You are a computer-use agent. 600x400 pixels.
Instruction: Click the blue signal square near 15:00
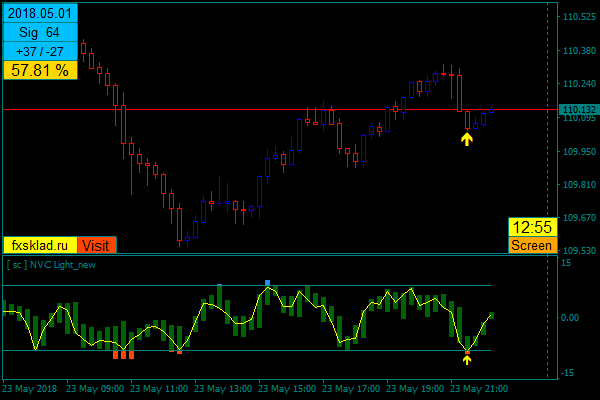tap(267, 283)
